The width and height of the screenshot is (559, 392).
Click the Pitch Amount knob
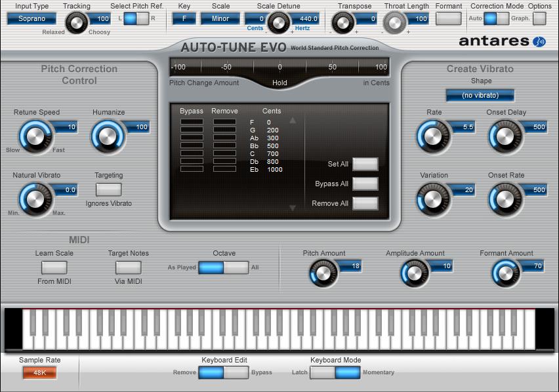pyautogui.click(x=323, y=273)
